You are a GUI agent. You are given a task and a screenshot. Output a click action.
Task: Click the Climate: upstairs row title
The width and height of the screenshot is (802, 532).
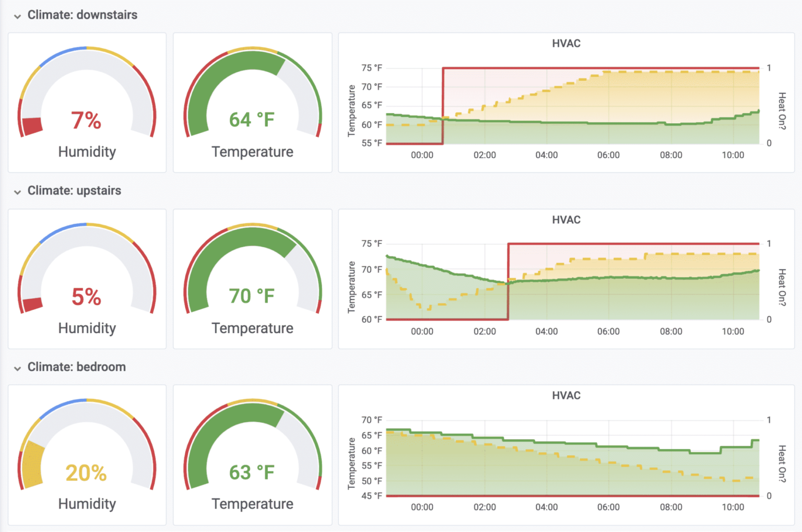pyautogui.click(x=74, y=191)
